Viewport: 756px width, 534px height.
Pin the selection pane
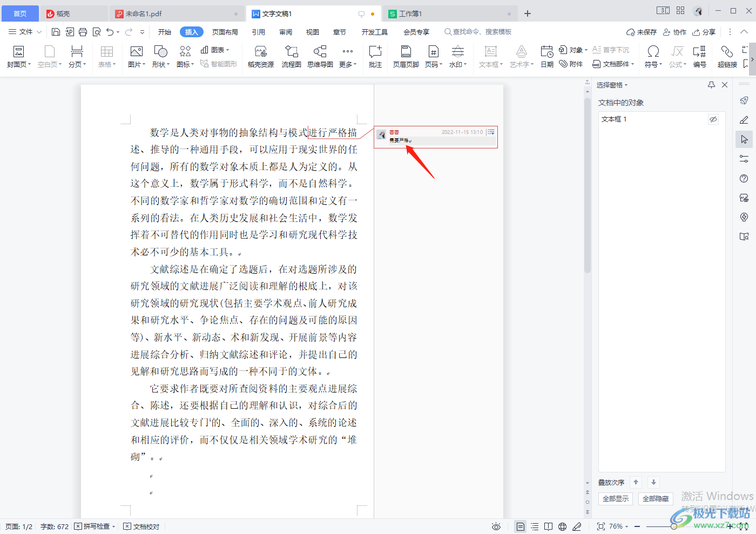tap(711, 85)
